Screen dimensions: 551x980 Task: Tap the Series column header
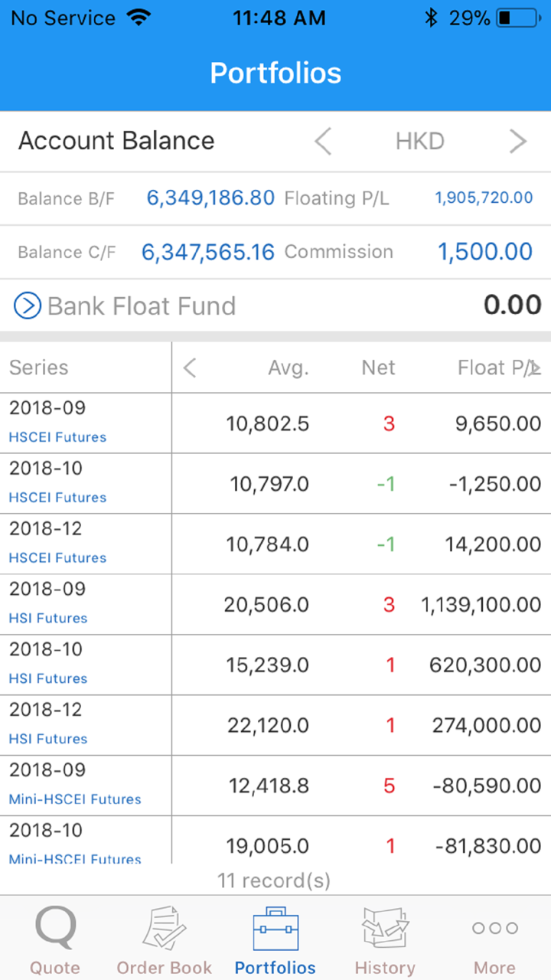(39, 368)
